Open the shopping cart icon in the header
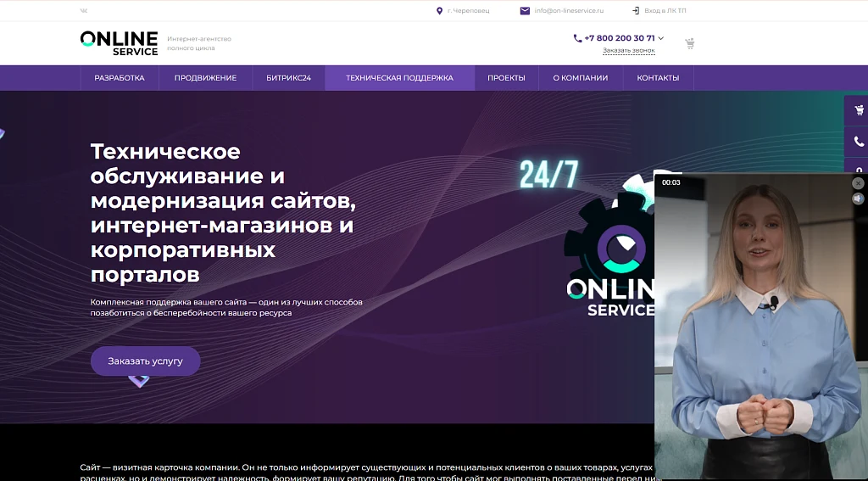Image resolution: width=868 pixels, height=481 pixels. pos(690,43)
